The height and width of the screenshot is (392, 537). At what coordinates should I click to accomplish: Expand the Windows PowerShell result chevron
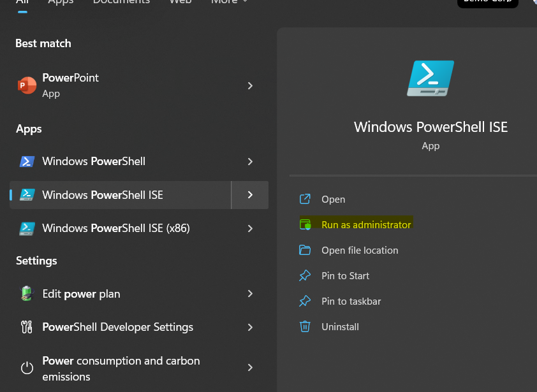pos(251,162)
